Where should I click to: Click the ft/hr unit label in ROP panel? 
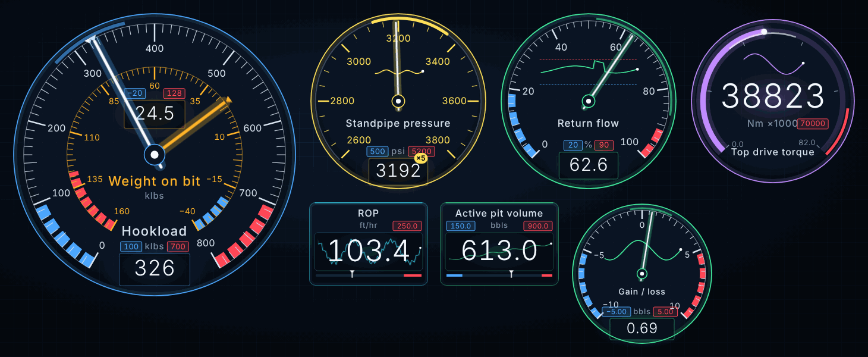click(369, 226)
